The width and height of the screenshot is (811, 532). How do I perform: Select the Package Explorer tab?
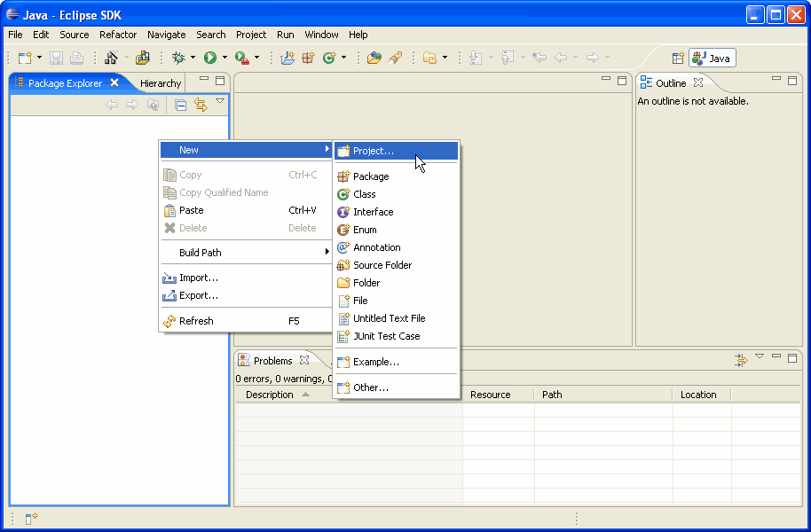(x=65, y=83)
